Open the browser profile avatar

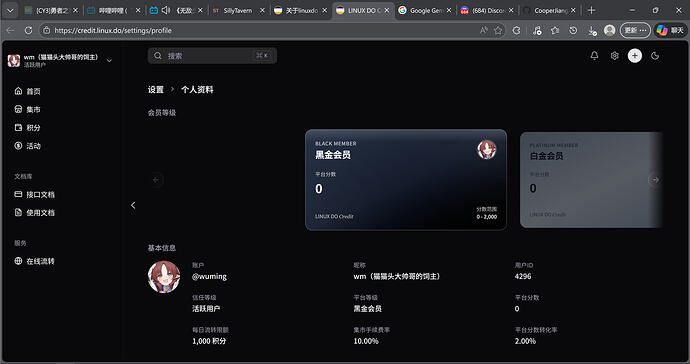pos(609,30)
